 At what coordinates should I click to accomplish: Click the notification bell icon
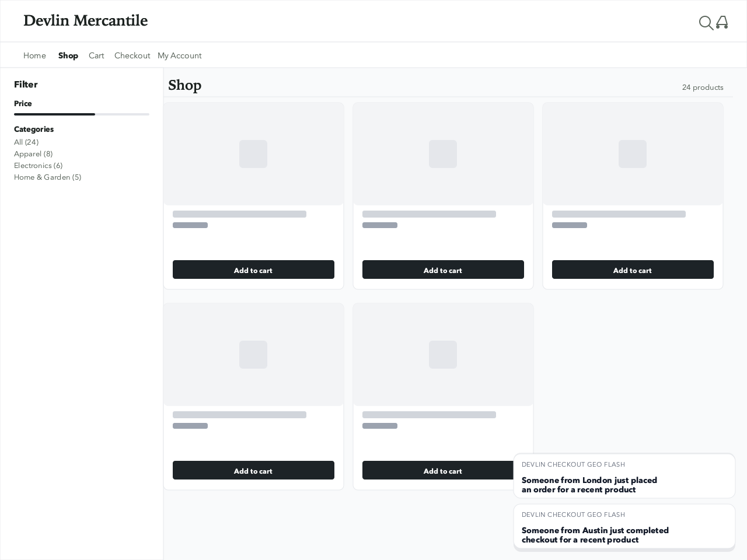point(722,23)
